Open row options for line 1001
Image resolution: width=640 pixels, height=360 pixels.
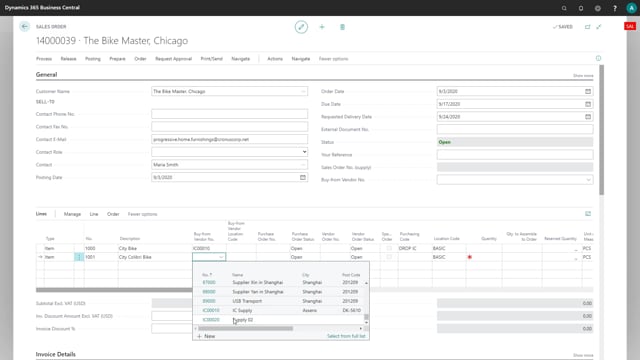pos(79,257)
